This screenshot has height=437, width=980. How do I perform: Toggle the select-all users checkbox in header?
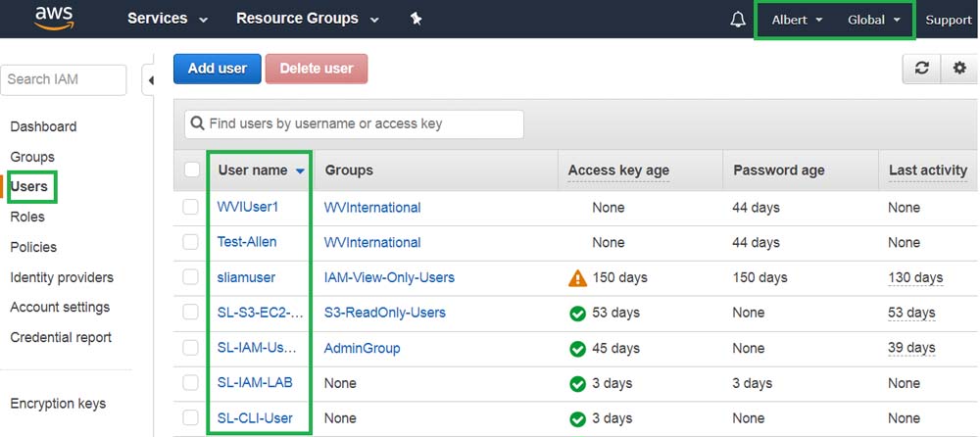(x=192, y=170)
